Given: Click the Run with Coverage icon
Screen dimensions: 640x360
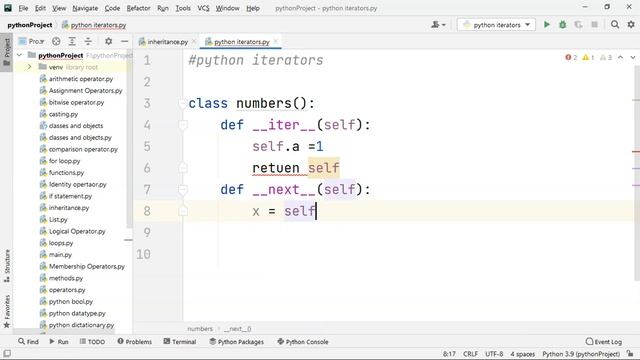Looking at the screenshot, I should click(578, 25).
